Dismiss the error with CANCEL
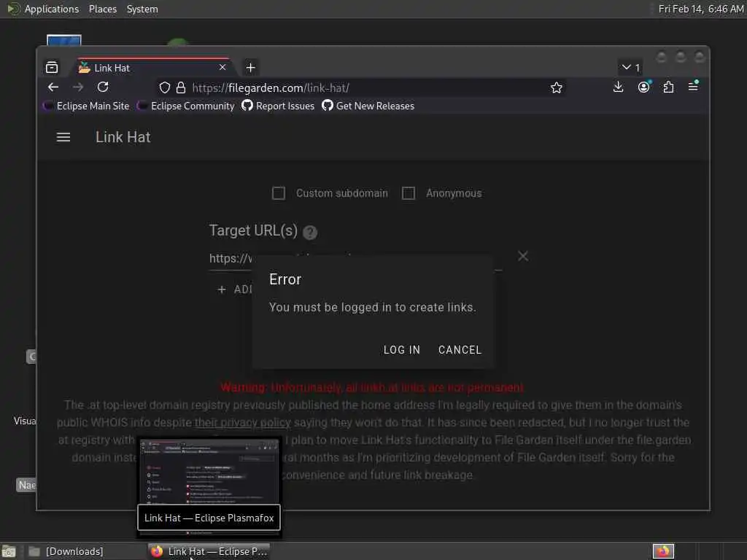Image resolution: width=747 pixels, height=560 pixels. (460, 350)
